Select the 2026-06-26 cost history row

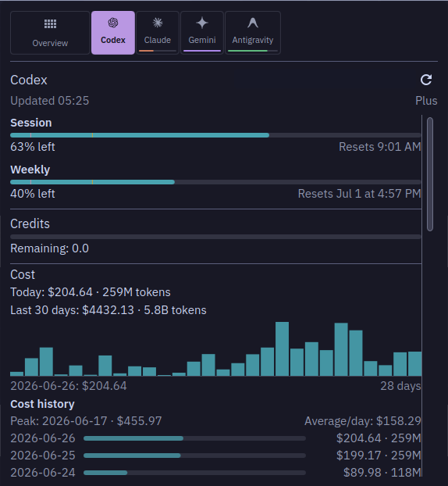[x=215, y=438]
